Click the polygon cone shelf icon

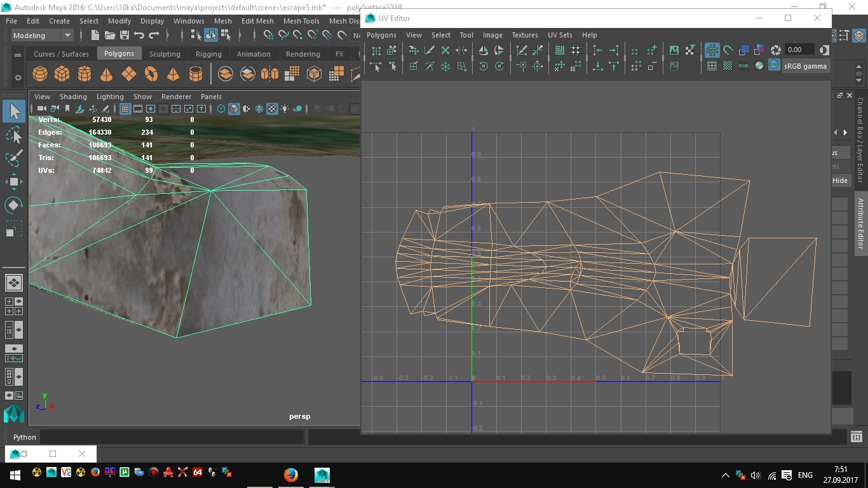pos(107,74)
